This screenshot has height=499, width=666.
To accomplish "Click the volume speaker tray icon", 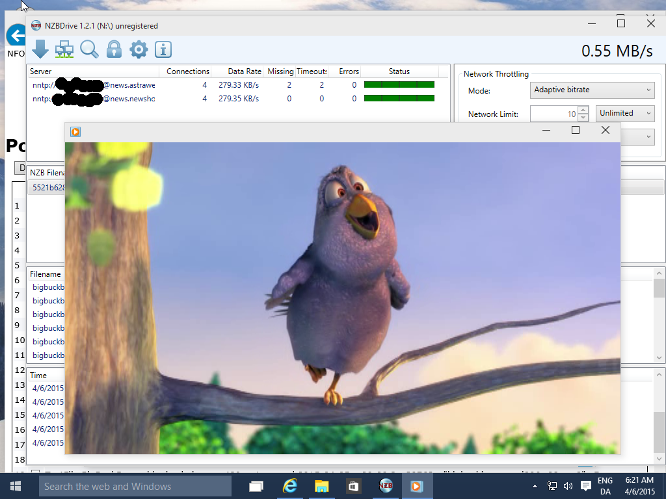I will pos(568,486).
